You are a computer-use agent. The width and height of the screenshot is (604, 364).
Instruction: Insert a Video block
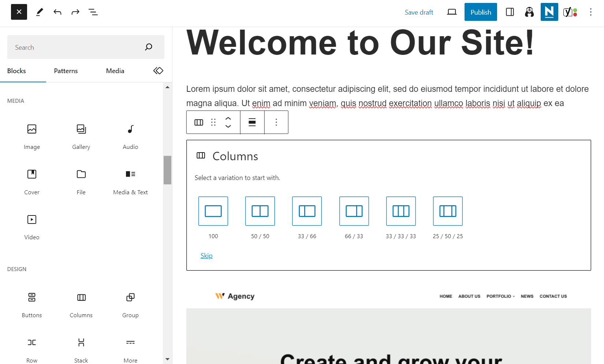click(32, 227)
